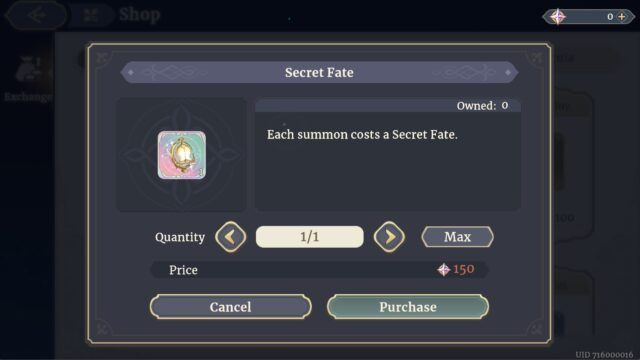Screen dimensions: 640x360
Task: Click the Secret Fate item icon
Action: (182, 155)
